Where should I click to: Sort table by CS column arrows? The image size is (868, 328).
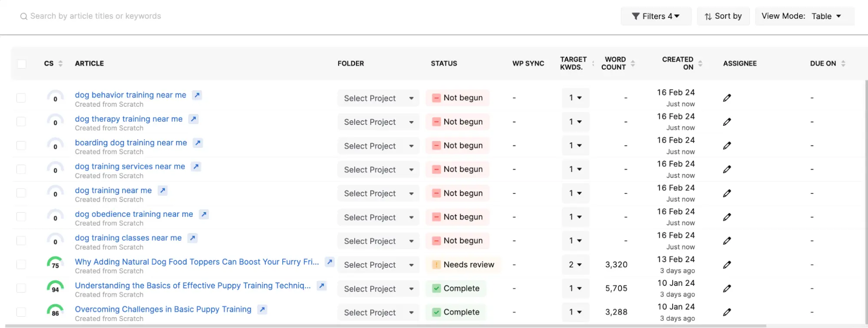pyautogui.click(x=60, y=63)
